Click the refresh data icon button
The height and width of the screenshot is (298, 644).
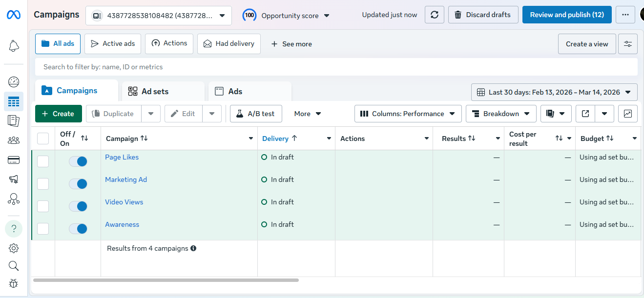(434, 15)
